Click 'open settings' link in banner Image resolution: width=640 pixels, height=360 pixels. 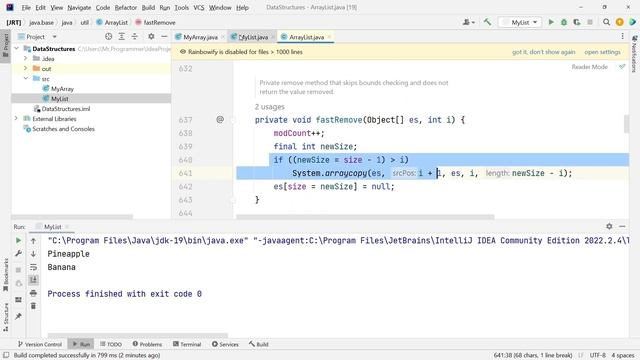[602, 52]
